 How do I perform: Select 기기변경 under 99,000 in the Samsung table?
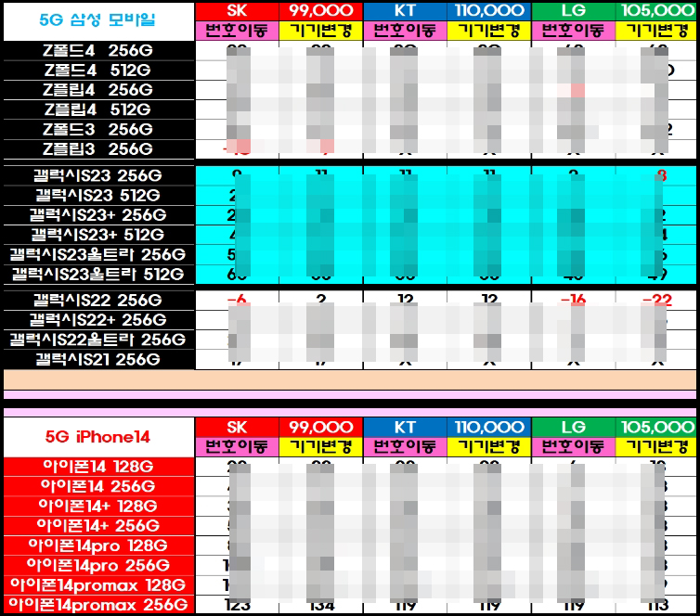(321, 31)
